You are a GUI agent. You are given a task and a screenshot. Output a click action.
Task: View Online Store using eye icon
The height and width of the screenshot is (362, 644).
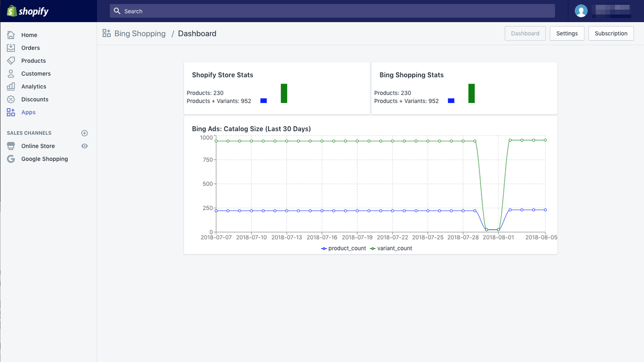(x=85, y=146)
